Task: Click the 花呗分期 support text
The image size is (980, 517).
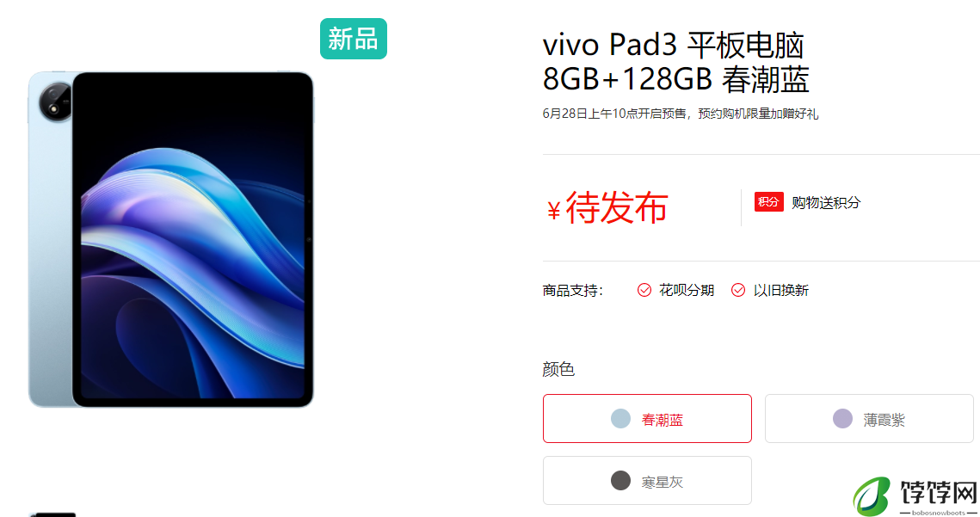Action: click(x=687, y=290)
